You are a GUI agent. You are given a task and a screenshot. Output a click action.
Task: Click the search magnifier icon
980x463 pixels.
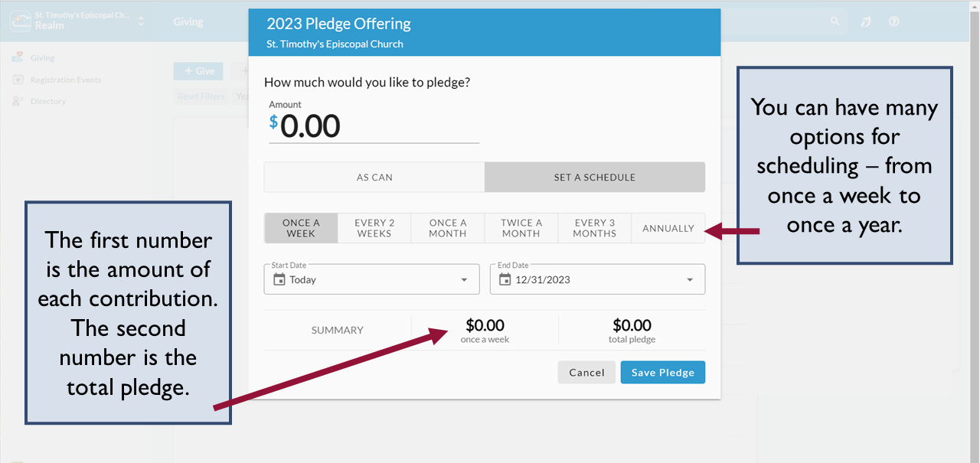coord(835,21)
